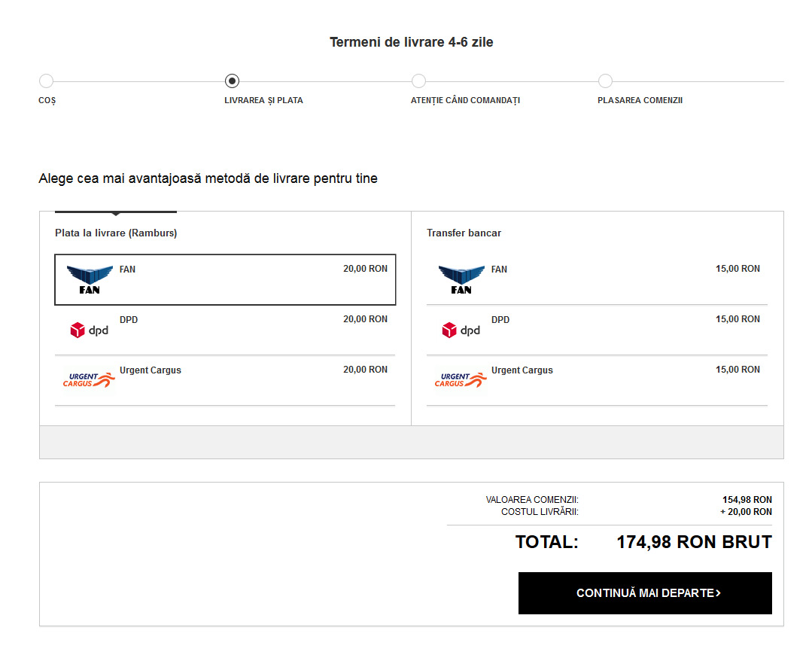Click the Livrarea și plata step circle
Screen dimensions: 812x664
(x=232, y=81)
